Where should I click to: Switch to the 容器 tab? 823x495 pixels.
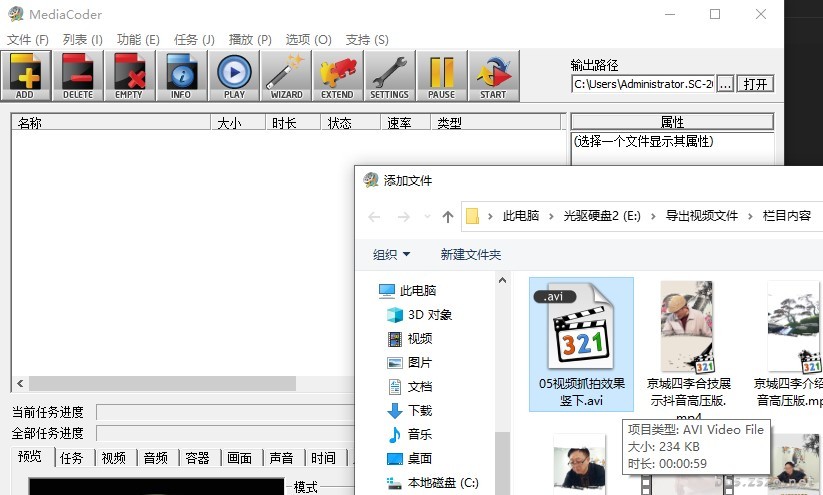(x=198, y=458)
